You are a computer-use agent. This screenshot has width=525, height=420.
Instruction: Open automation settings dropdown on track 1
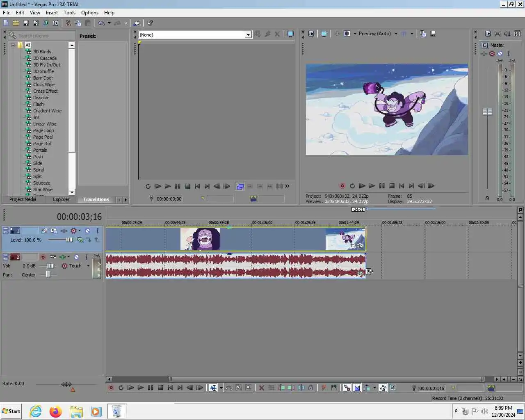tap(80, 231)
